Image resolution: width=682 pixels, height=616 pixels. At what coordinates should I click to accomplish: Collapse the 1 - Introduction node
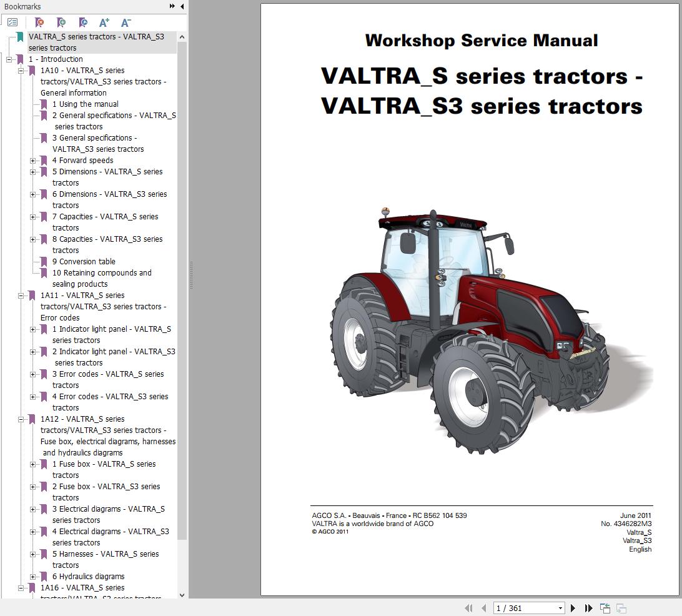point(9,59)
